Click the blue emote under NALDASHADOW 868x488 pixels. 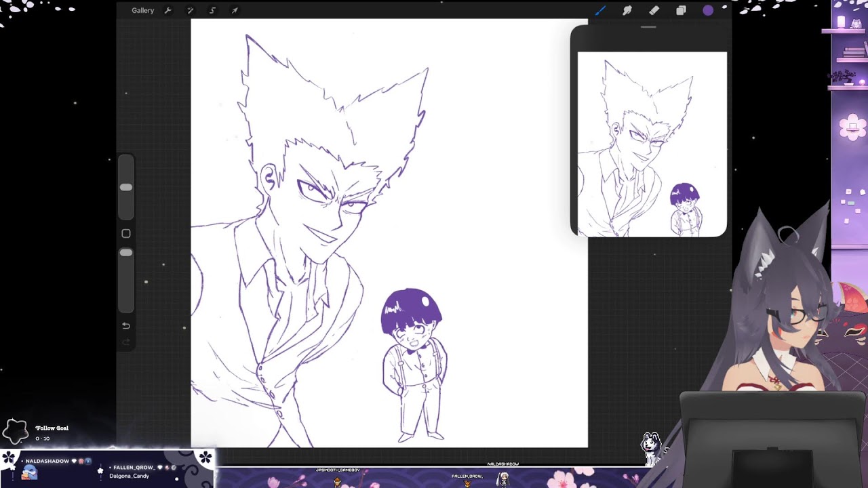tap(29, 472)
